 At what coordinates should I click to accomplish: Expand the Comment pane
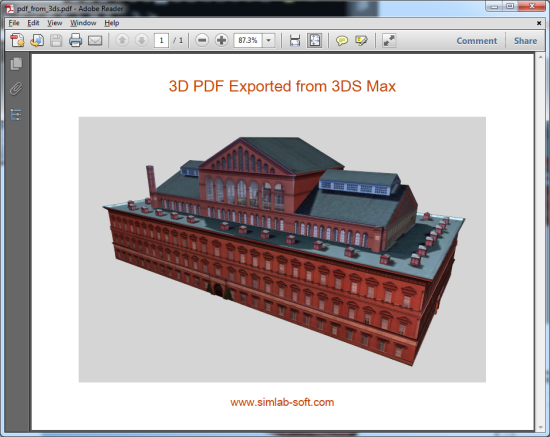pos(477,41)
